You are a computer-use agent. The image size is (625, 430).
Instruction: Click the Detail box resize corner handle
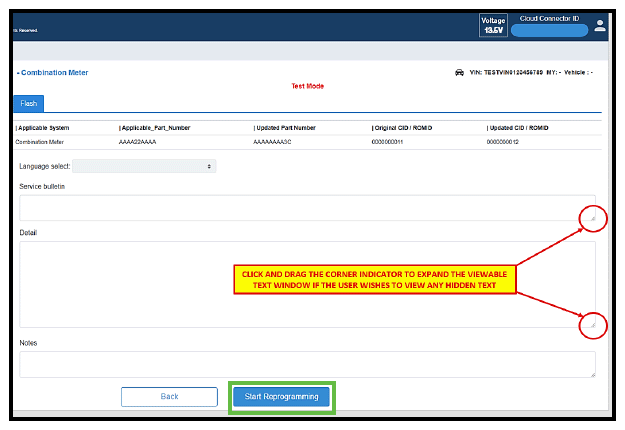point(591,323)
